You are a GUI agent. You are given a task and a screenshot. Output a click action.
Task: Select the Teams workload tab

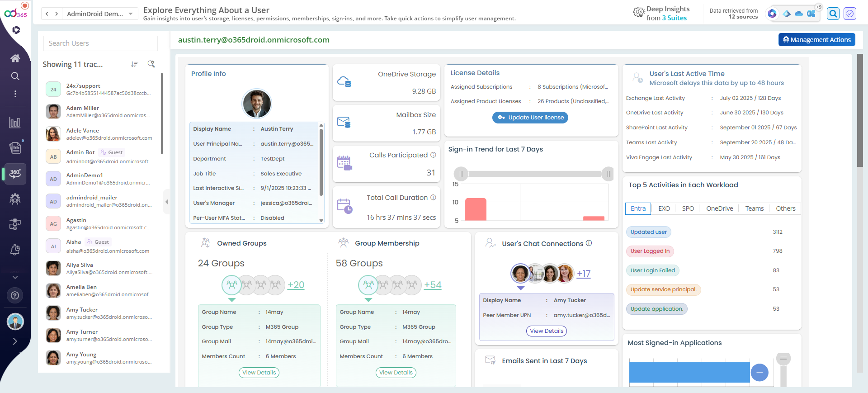(754, 208)
